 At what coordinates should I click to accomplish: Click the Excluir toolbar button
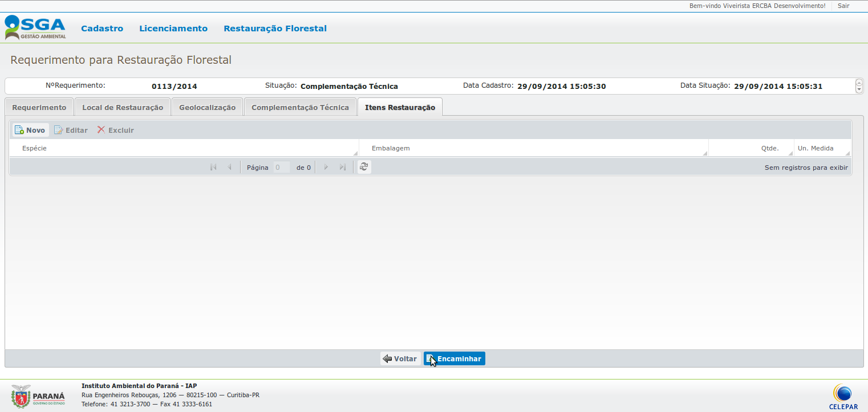[116, 130]
